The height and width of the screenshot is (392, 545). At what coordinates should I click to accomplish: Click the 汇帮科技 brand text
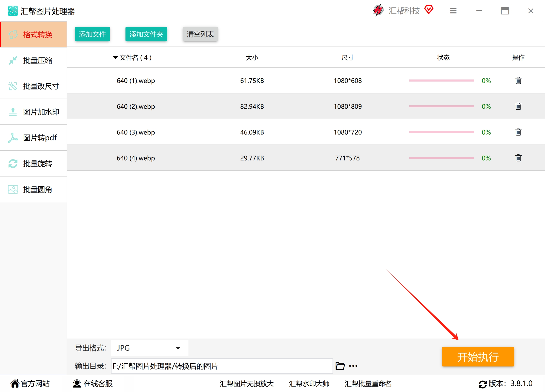[404, 11]
